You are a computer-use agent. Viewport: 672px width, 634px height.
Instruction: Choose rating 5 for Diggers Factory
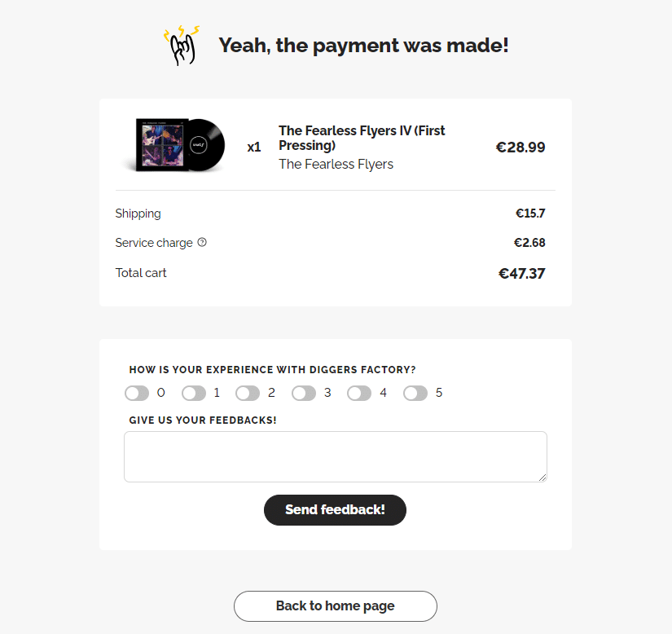click(x=415, y=394)
